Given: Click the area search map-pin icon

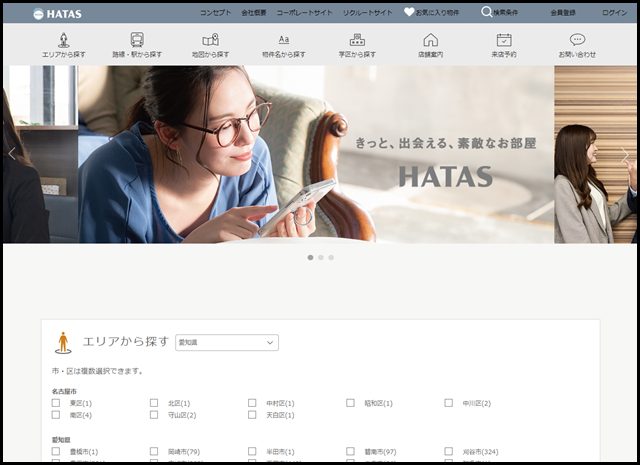Looking at the screenshot, I should pos(63,40).
